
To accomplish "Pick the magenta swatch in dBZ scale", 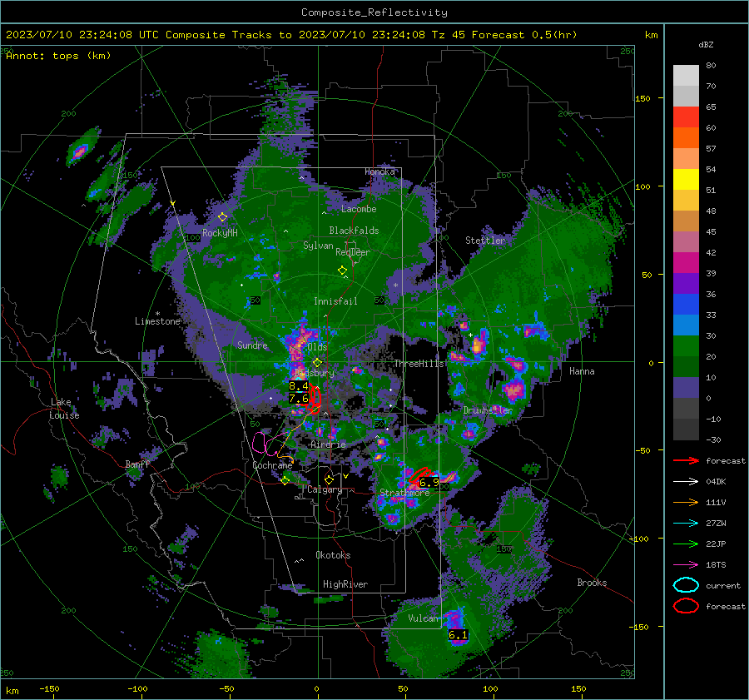I will (x=686, y=263).
